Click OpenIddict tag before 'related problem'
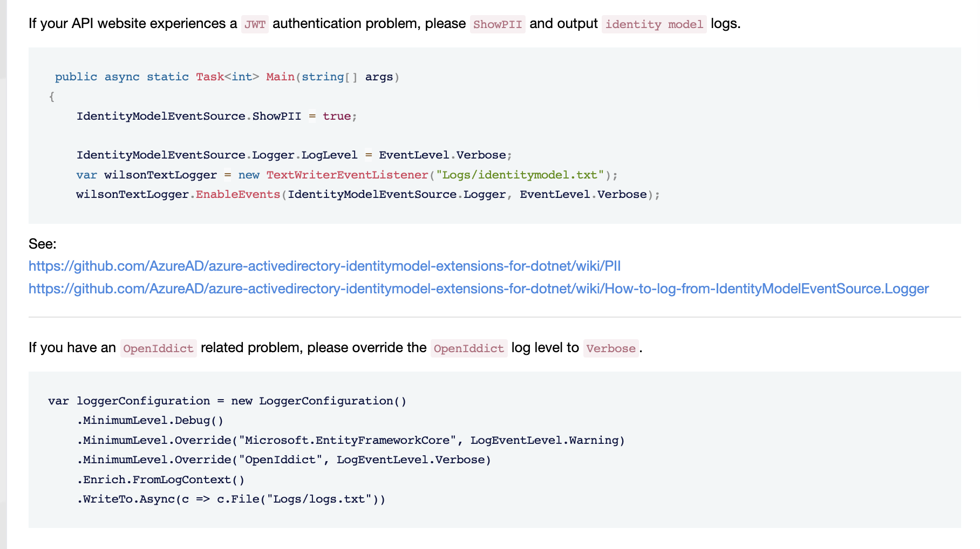 click(x=158, y=348)
